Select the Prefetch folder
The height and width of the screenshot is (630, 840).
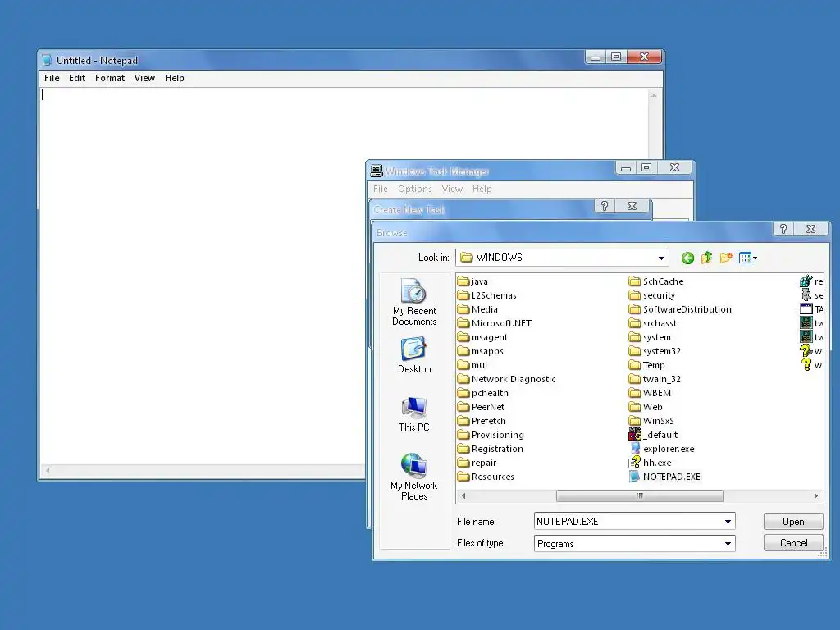482,421
